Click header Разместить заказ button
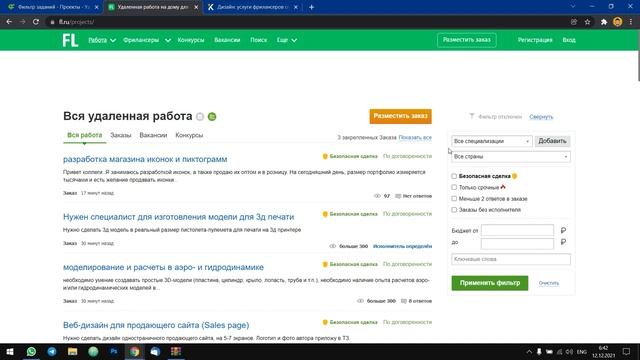 (x=467, y=40)
